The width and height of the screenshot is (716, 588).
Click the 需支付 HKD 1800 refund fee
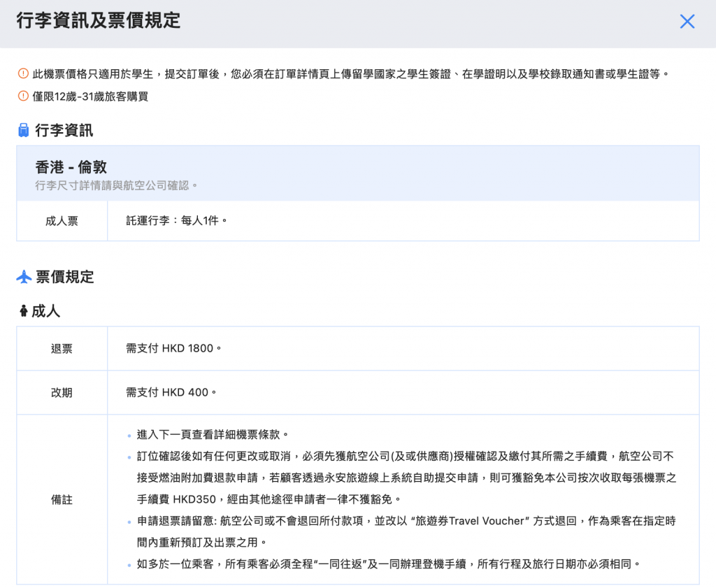tap(173, 348)
